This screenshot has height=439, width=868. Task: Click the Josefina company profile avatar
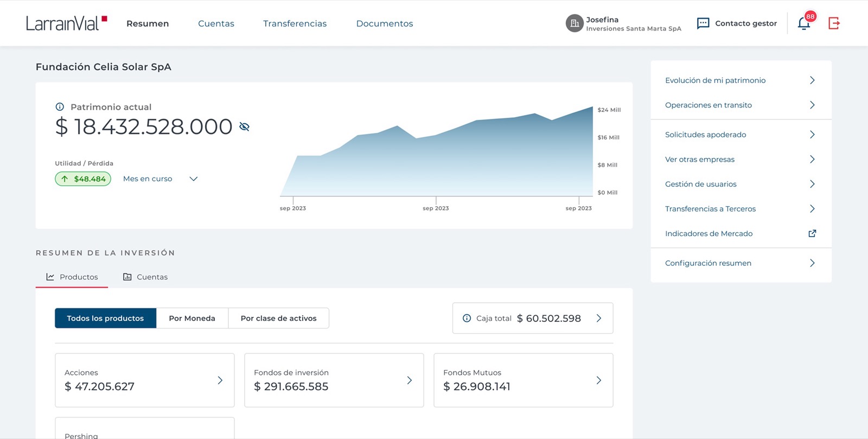point(575,23)
